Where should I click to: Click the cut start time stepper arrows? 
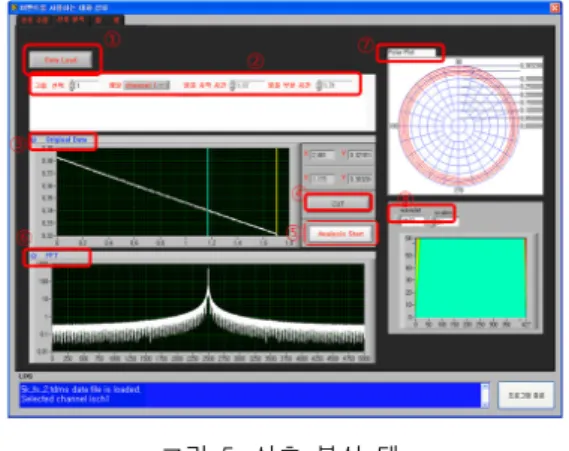233,86
